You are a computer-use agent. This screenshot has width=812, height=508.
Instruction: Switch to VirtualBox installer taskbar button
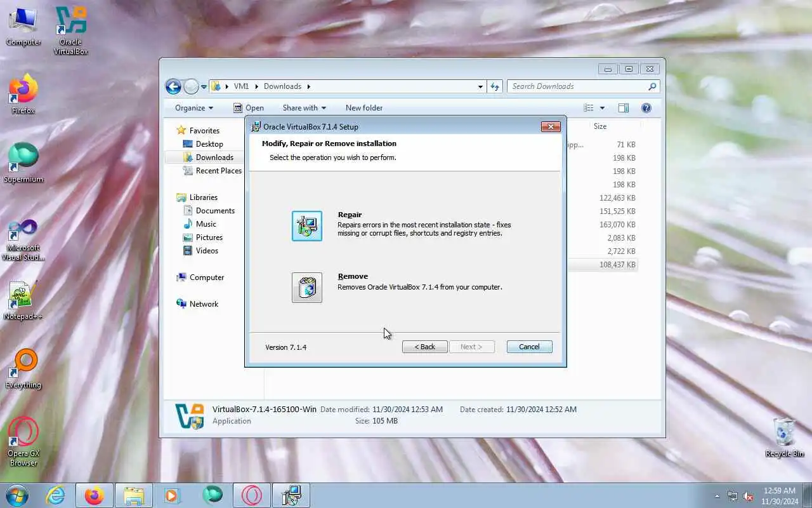291,495
